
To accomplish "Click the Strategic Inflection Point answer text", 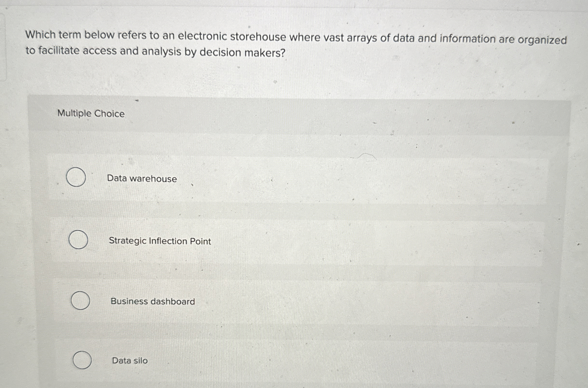I will pos(160,241).
